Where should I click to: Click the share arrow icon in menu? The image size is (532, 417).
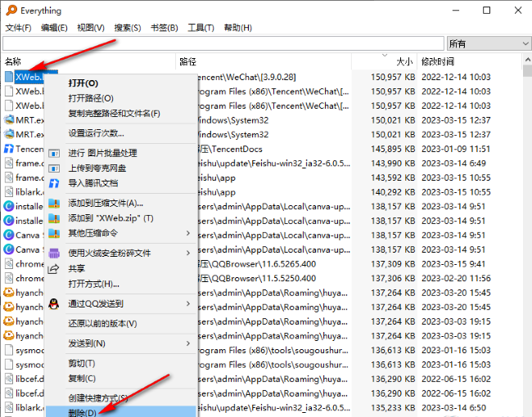pos(55,268)
